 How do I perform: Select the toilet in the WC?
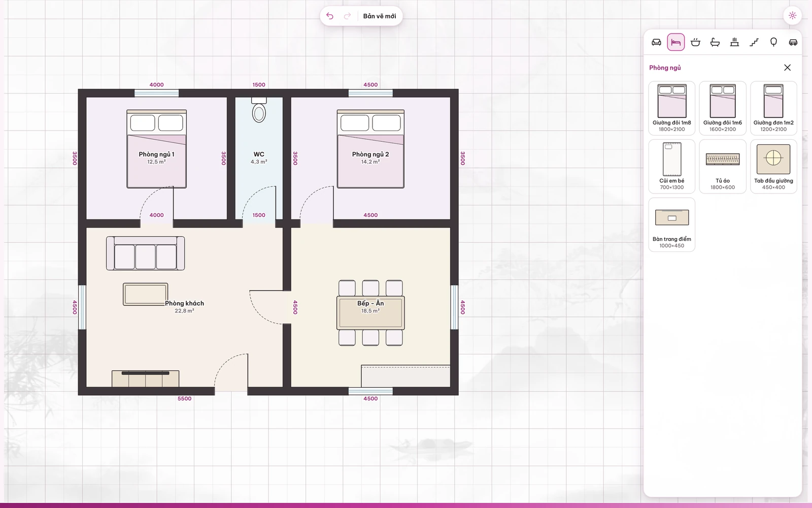(x=259, y=110)
